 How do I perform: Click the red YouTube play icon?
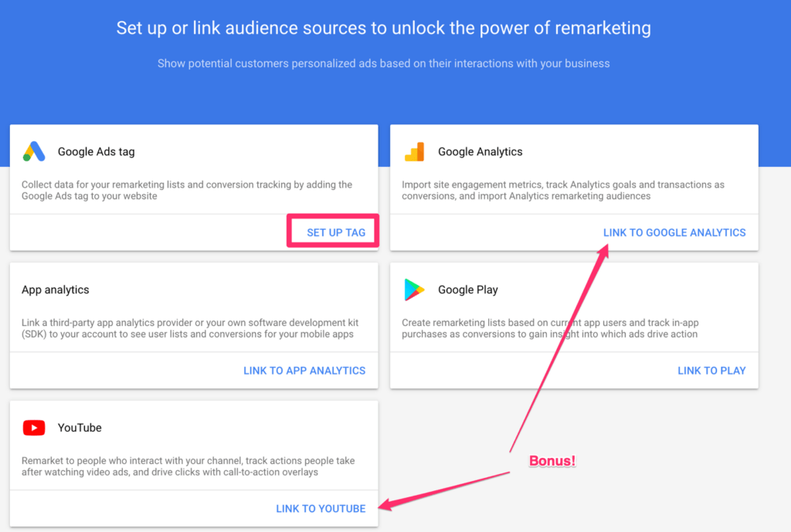(33, 428)
